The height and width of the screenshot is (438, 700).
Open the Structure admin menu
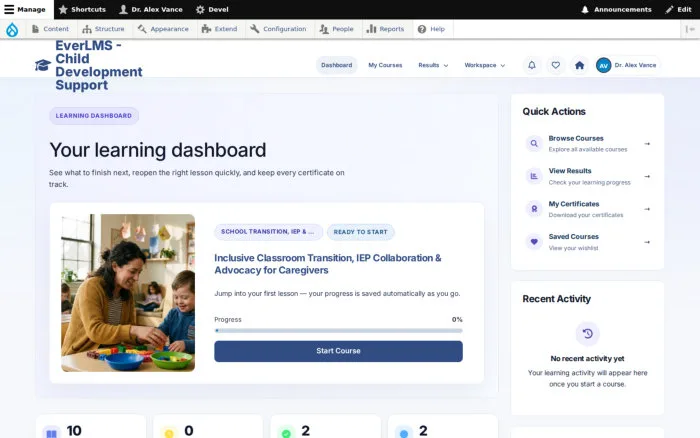pyautogui.click(x=103, y=29)
